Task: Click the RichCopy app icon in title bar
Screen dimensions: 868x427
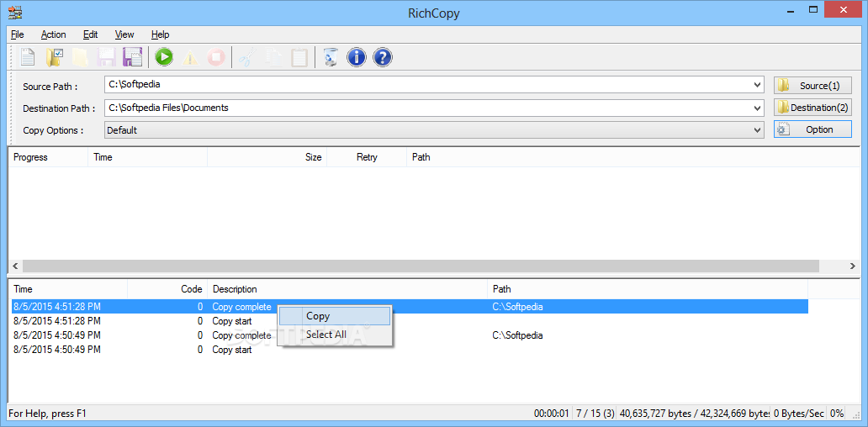Action: click(x=15, y=12)
